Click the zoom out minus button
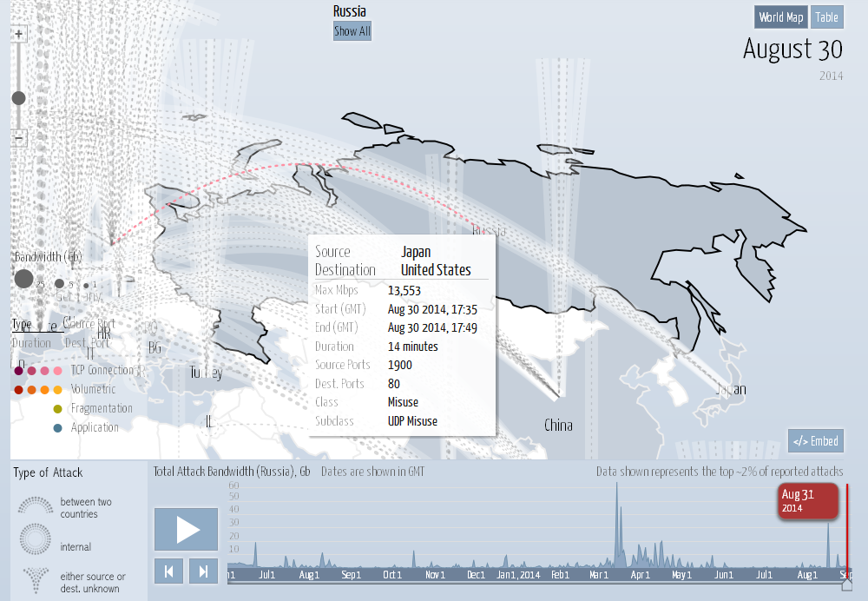 point(19,138)
